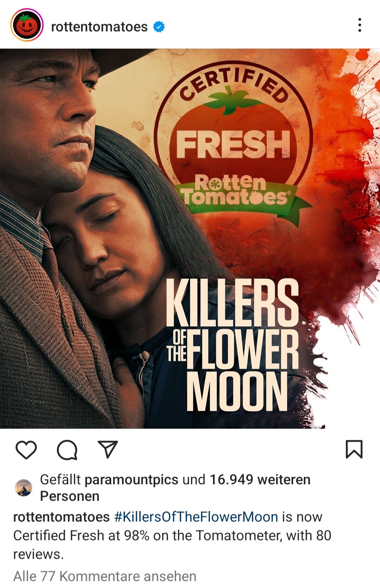Tap the Killers of the Flower Moon title text
This screenshot has height=588, width=380.
[232, 345]
